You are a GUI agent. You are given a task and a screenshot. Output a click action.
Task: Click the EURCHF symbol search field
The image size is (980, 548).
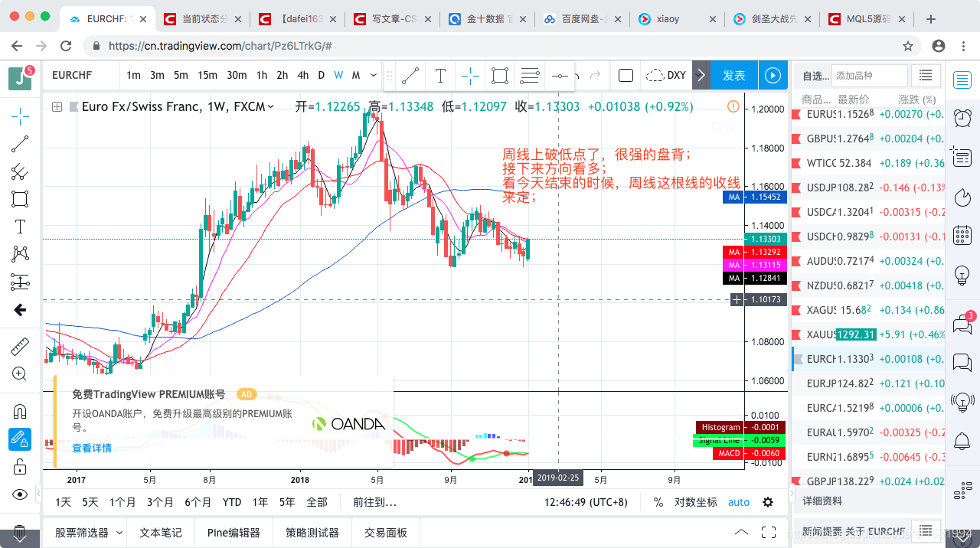point(81,75)
